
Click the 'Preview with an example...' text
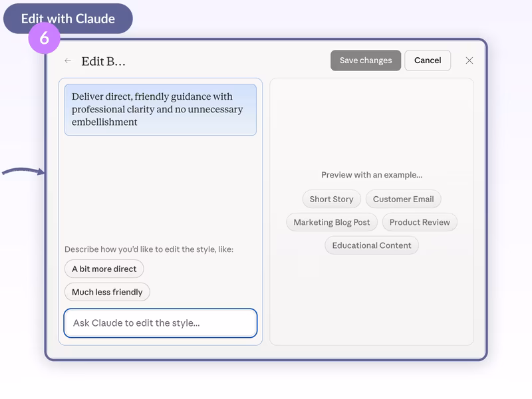tap(372, 175)
